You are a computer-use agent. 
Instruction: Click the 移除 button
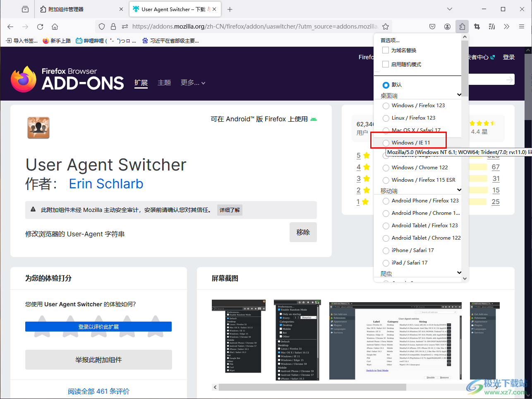(x=303, y=232)
